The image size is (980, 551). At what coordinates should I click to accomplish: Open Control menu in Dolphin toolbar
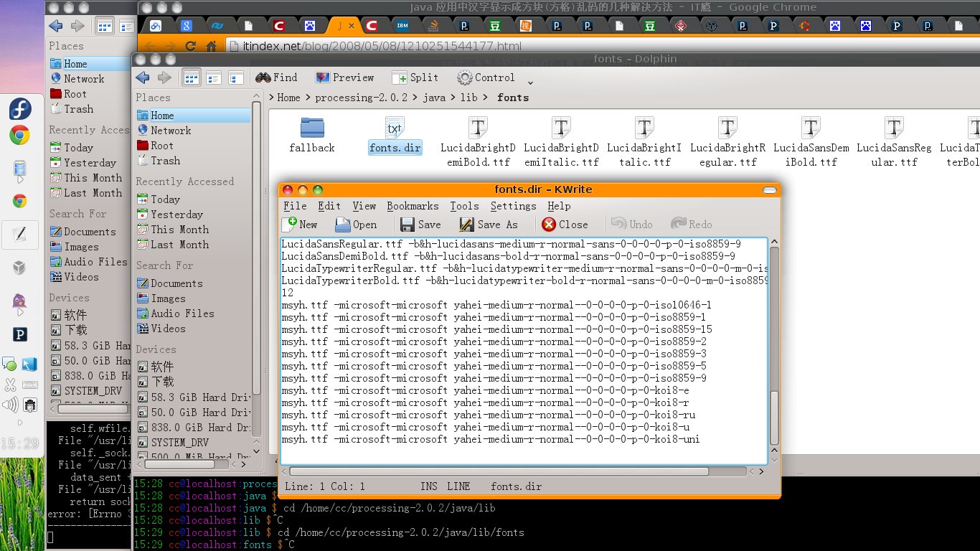coord(486,77)
